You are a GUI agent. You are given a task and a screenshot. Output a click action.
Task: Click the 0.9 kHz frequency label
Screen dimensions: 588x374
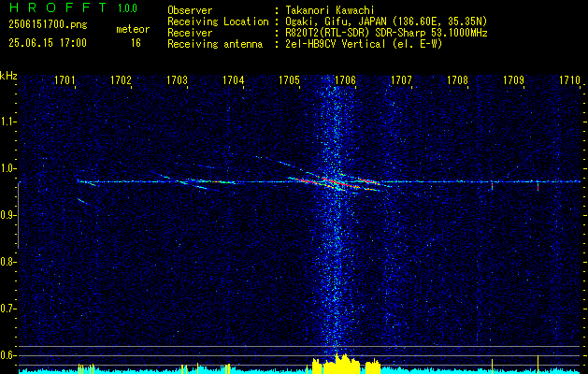tap(8, 215)
